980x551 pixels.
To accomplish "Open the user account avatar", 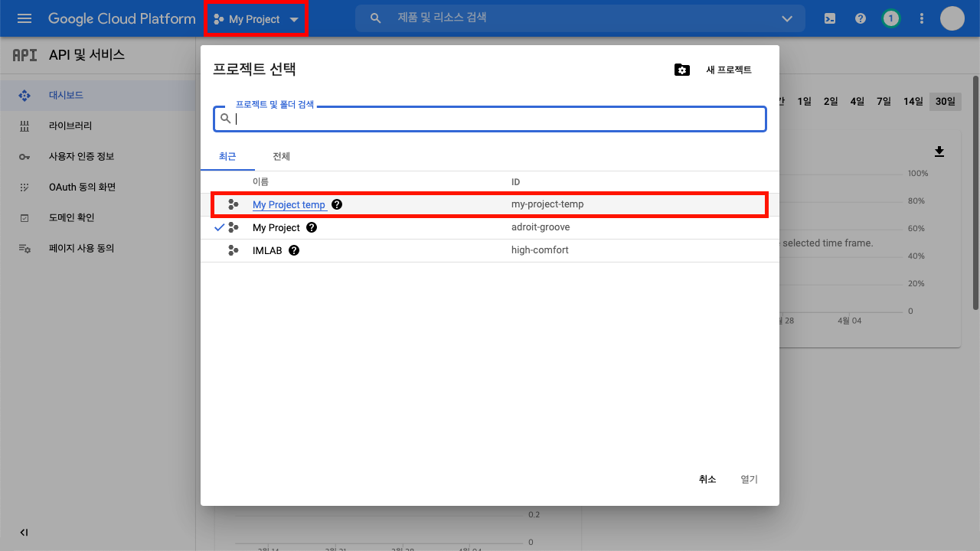I will click(x=952, y=18).
